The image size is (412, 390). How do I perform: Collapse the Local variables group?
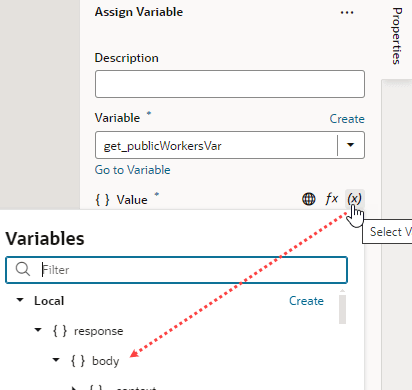(x=20, y=300)
